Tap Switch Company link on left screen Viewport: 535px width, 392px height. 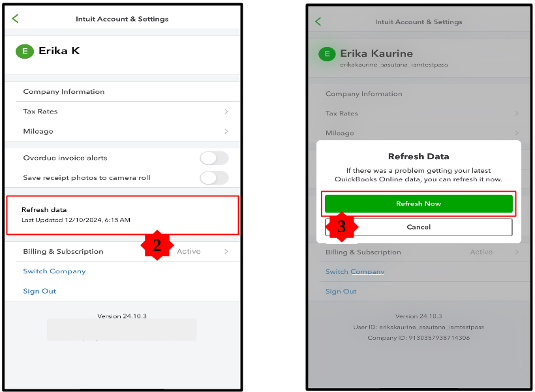(x=54, y=271)
